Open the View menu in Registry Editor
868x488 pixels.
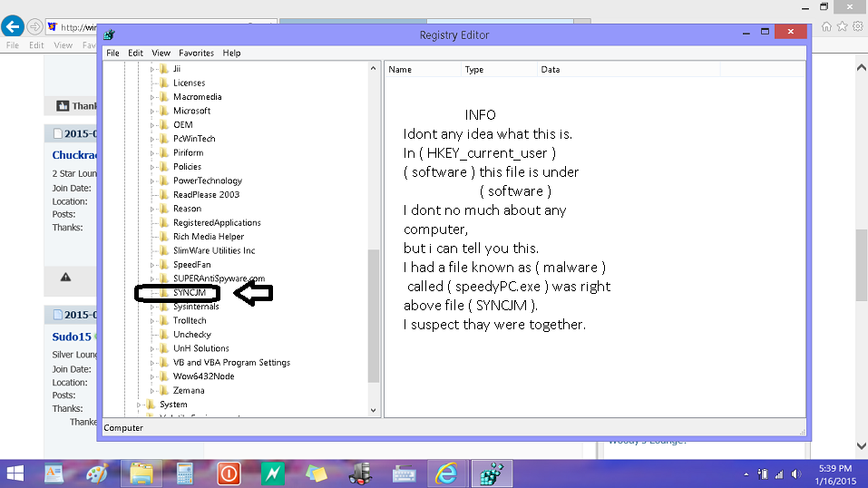tap(161, 54)
